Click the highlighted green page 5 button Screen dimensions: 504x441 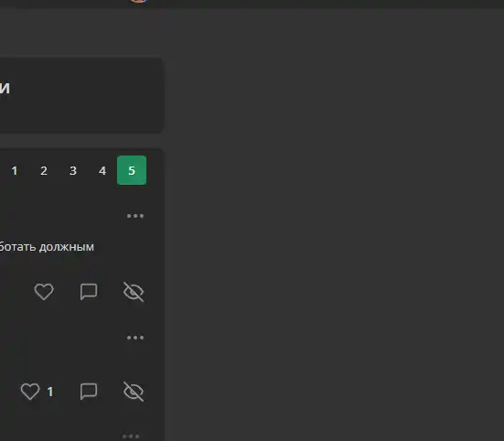tap(132, 170)
